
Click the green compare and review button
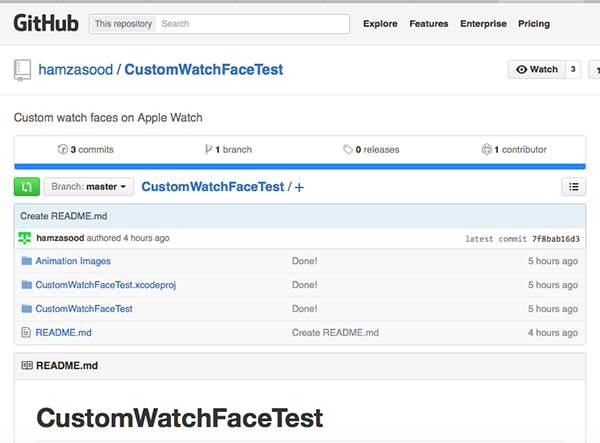pos(27,187)
